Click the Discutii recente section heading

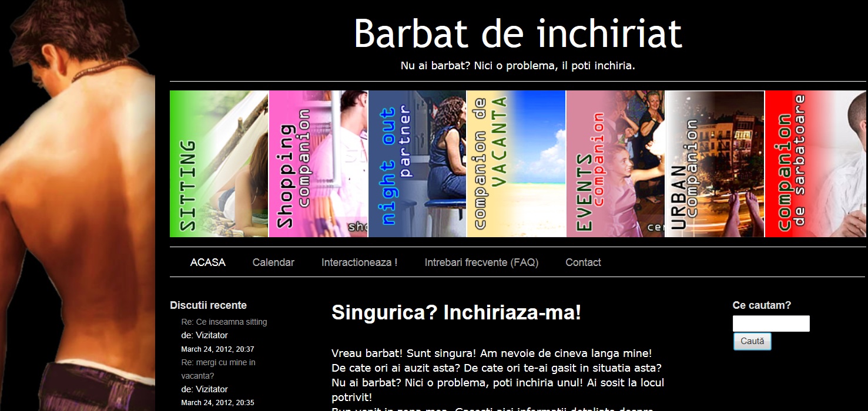pyautogui.click(x=208, y=305)
